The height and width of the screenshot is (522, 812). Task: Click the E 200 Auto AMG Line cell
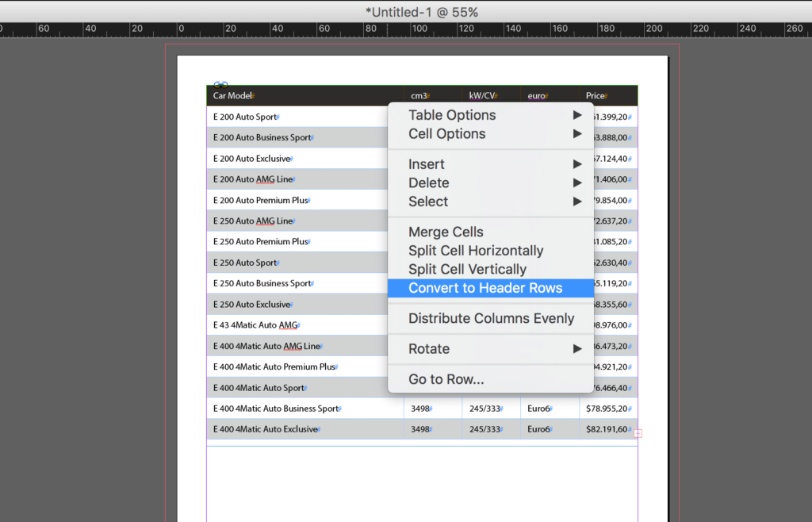click(297, 179)
